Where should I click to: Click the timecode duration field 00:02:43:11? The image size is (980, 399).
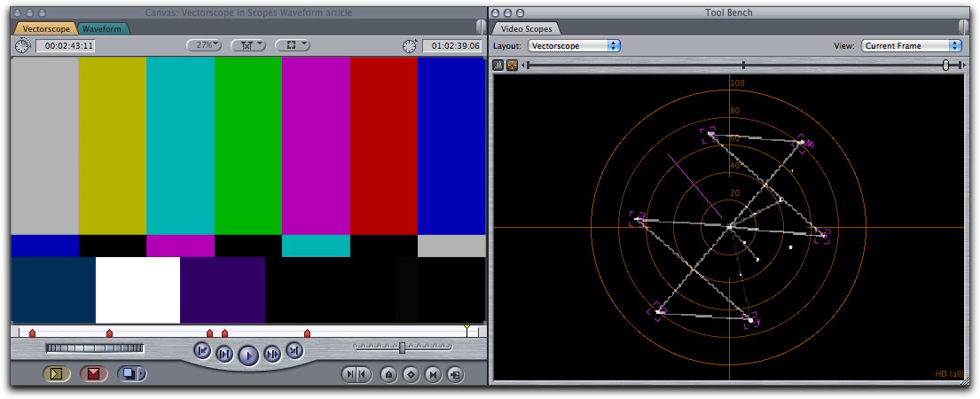tap(66, 45)
